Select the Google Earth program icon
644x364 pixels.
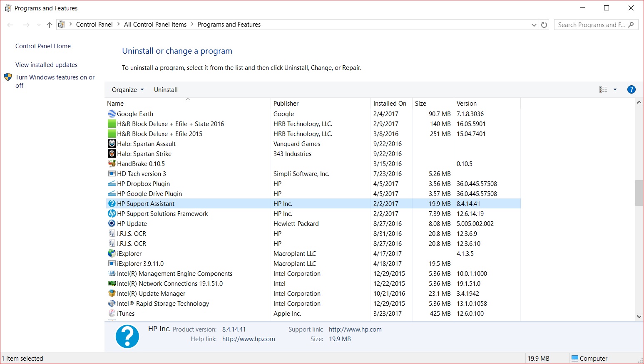tap(112, 114)
